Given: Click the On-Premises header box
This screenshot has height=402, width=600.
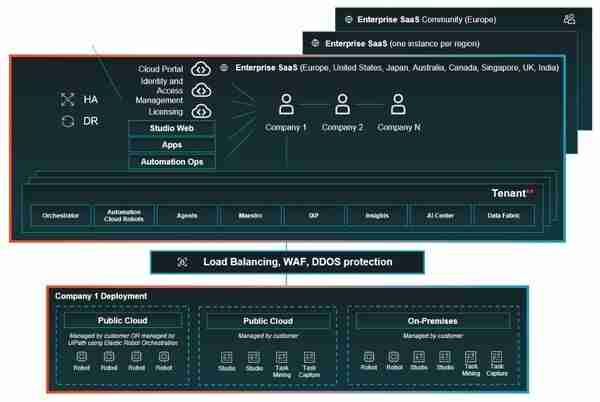Looking at the screenshot, I should pos(433,321).
